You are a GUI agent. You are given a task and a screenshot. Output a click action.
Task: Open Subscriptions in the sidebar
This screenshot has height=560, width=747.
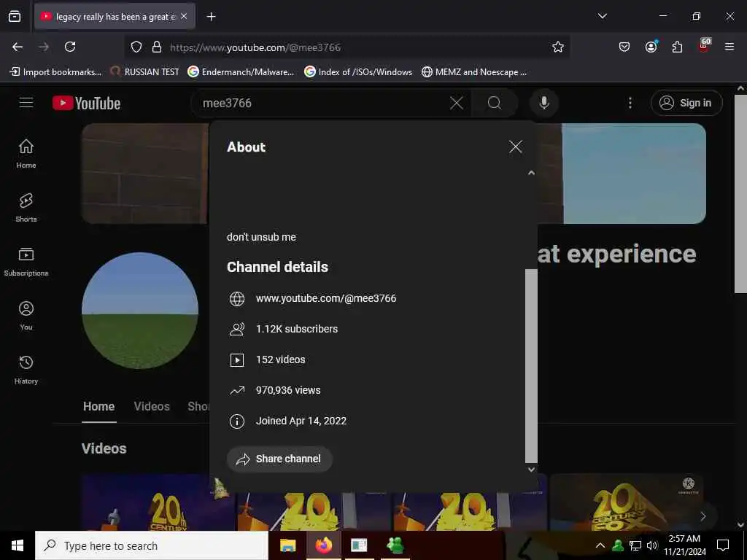coord(26,262)
